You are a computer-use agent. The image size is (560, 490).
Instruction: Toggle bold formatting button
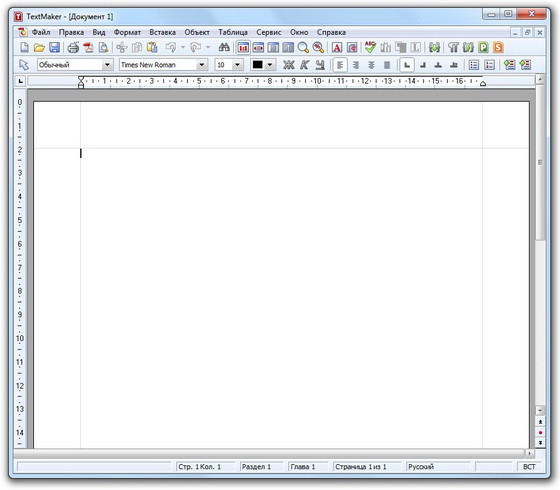click(289, 65)
